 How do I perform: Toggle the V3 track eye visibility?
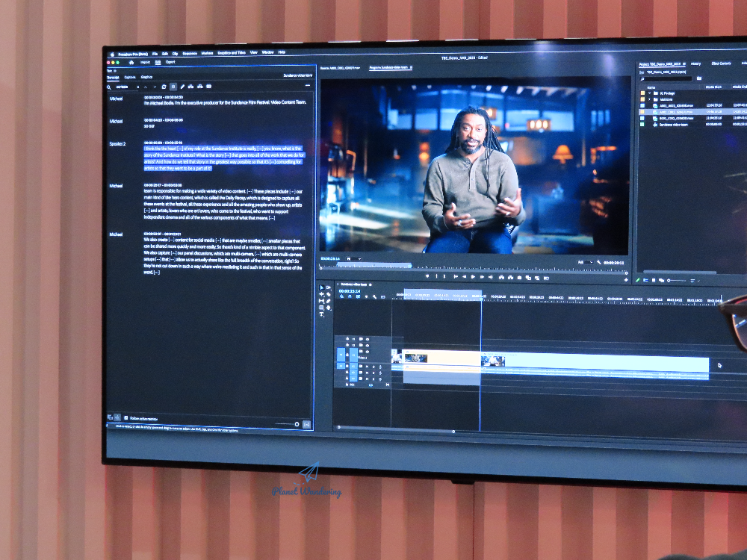tap(368, 339)
